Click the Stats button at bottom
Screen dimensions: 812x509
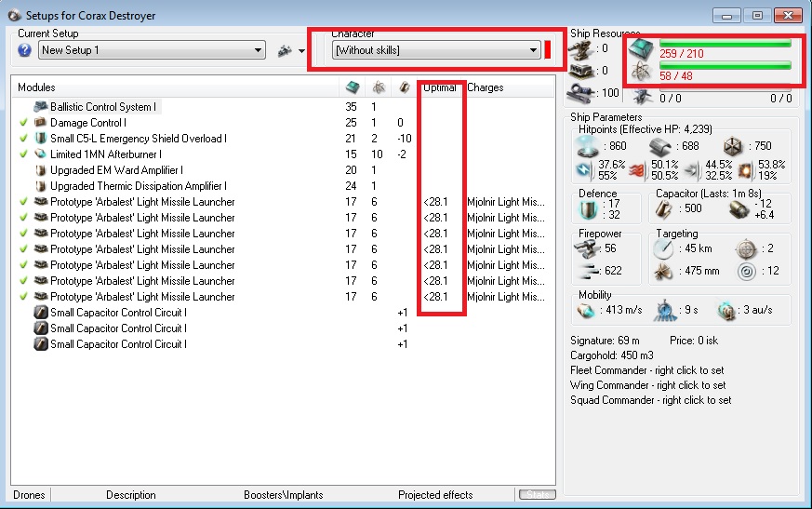(x=538, y=494)
